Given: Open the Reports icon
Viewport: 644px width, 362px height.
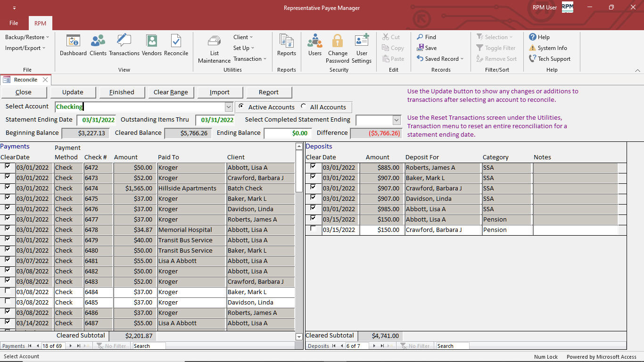Looking at the screenshot, I should 286,45.
